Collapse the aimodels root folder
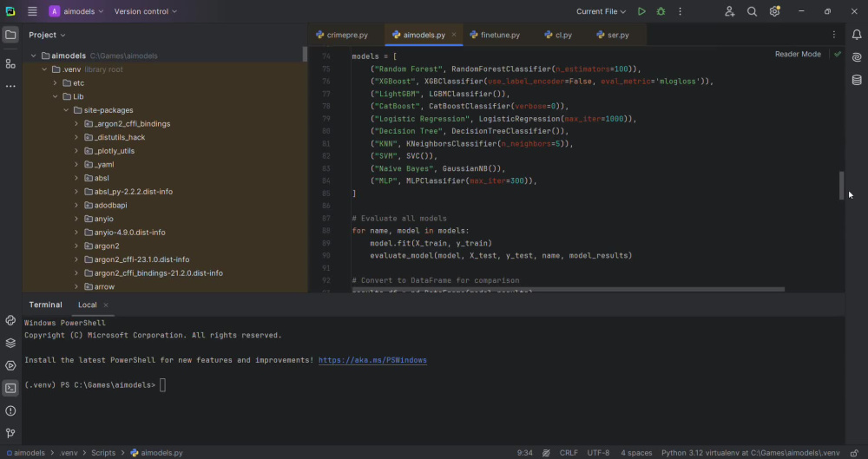 pos(34,56)
